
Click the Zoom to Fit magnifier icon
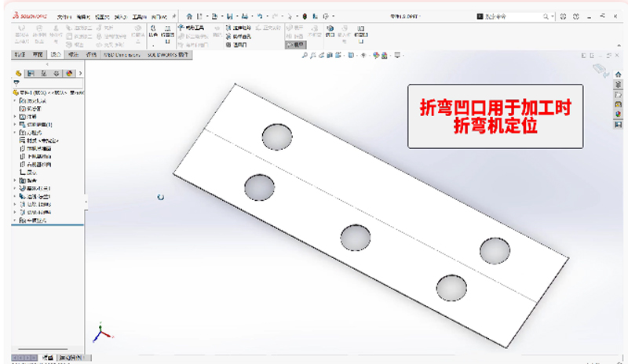point(305,55)
